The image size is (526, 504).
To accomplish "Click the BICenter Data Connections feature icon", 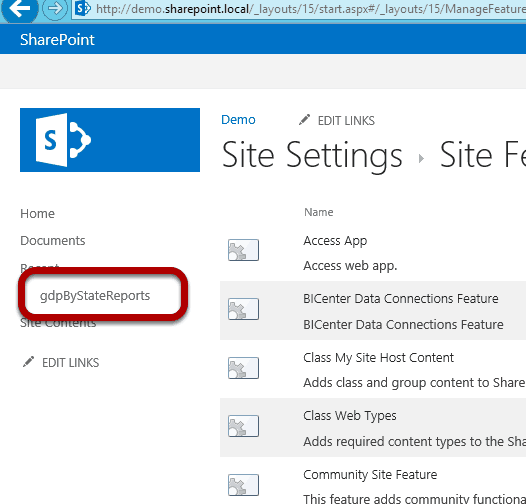I will pos(243,309).
